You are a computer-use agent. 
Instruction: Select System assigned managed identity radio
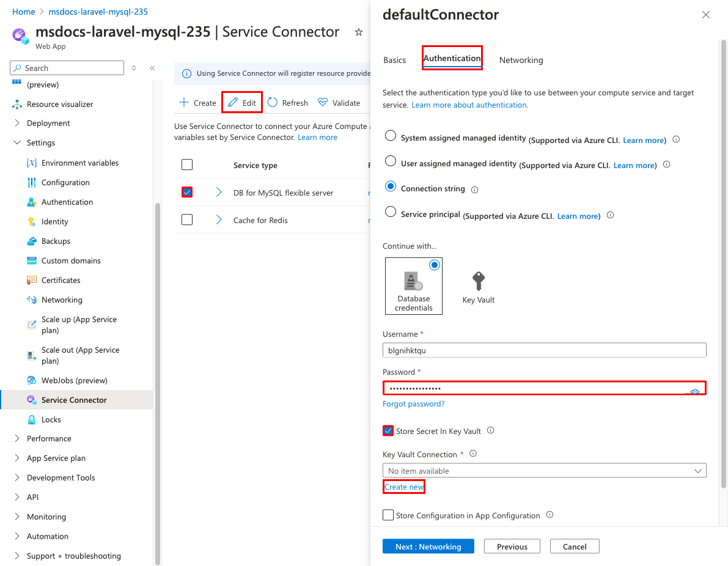pyautogui.click(x=391, y=136)
